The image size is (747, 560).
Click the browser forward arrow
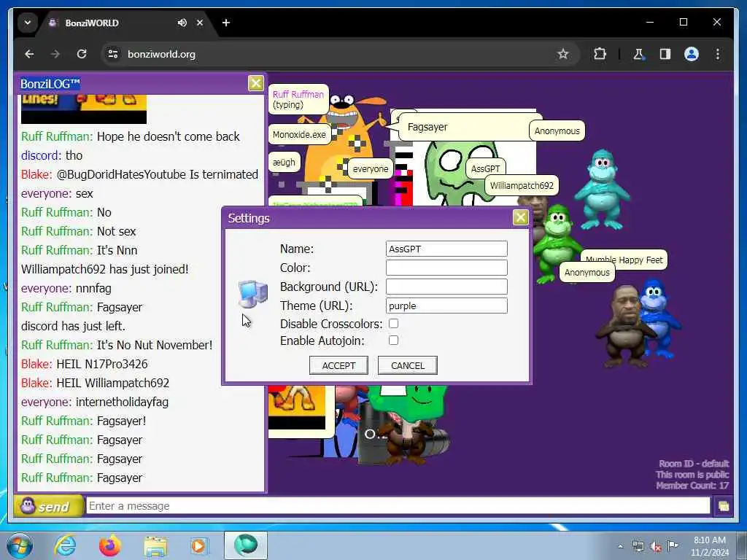(55, 54)
